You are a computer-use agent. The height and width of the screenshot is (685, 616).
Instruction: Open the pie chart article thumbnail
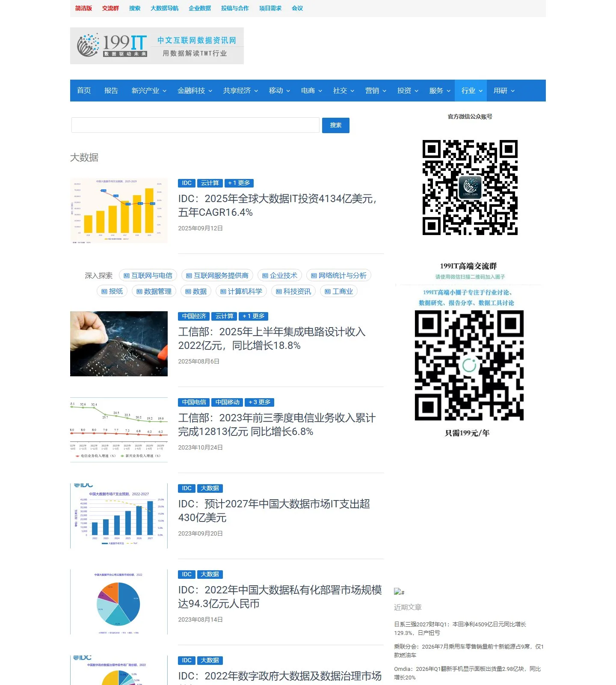119,602
